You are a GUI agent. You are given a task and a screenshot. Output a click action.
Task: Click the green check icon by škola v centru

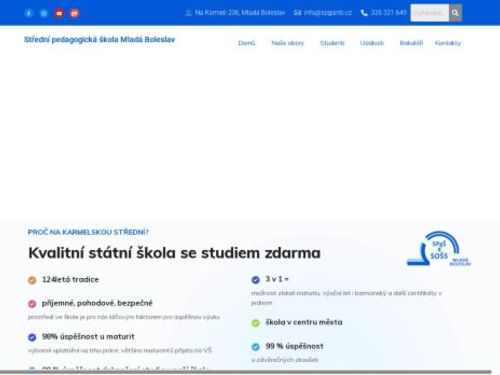(x=256, y=323)
